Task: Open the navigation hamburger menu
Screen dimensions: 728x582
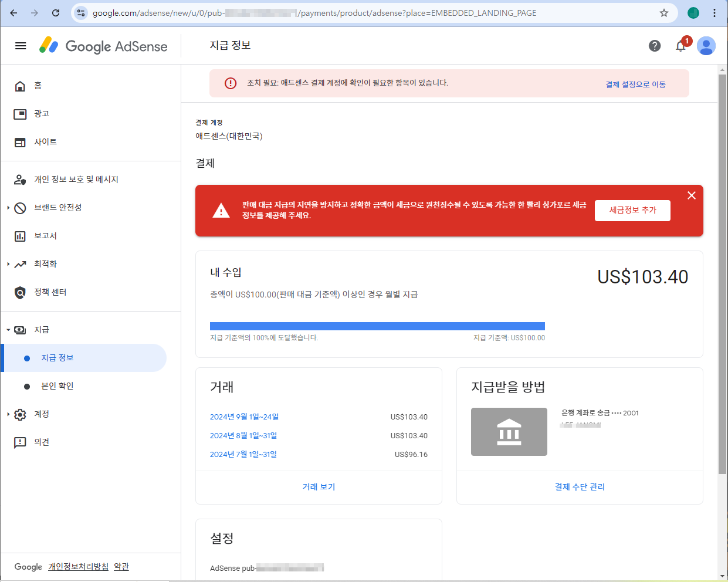Action: coord(21,46)
